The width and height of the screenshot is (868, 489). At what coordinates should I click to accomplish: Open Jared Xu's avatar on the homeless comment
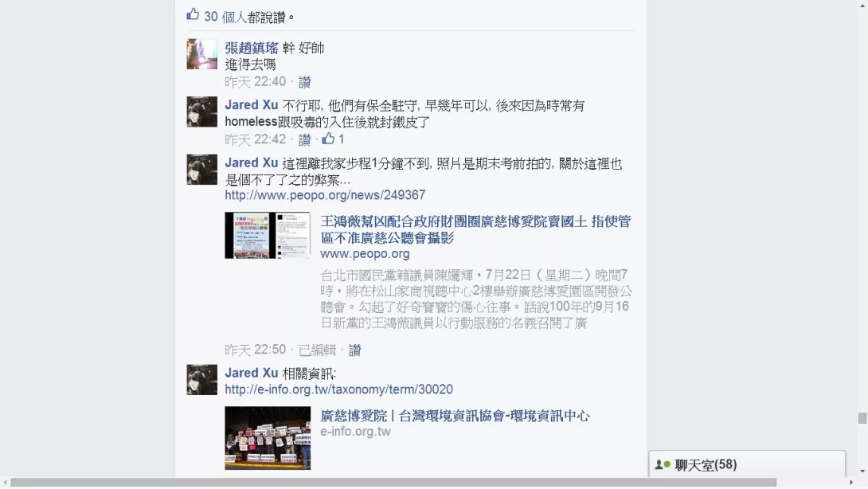point(202,111)
